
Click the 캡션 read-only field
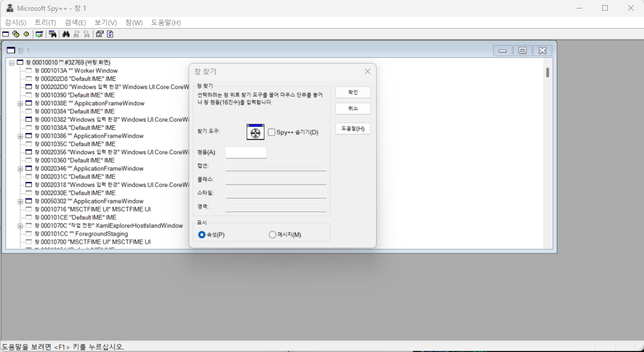276,166
